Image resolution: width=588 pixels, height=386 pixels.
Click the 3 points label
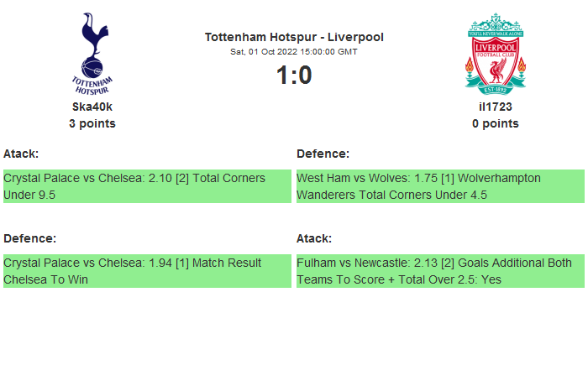click(92, 123)
